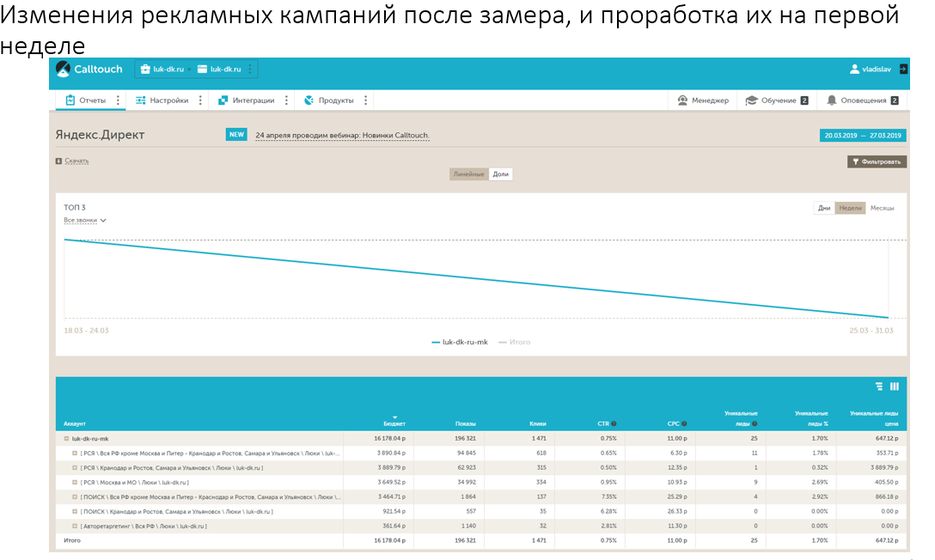Click budget cell 3 890.84 р

[x=391, y=453]
